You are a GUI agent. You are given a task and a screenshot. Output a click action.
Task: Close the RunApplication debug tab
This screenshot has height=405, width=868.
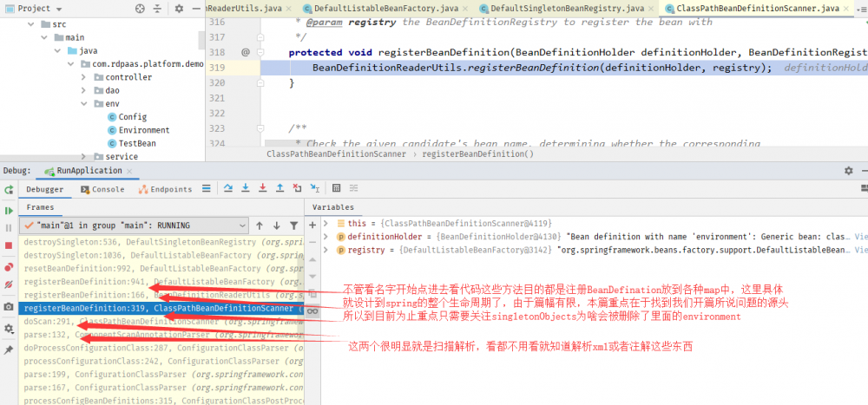click(x=129, y=171)
